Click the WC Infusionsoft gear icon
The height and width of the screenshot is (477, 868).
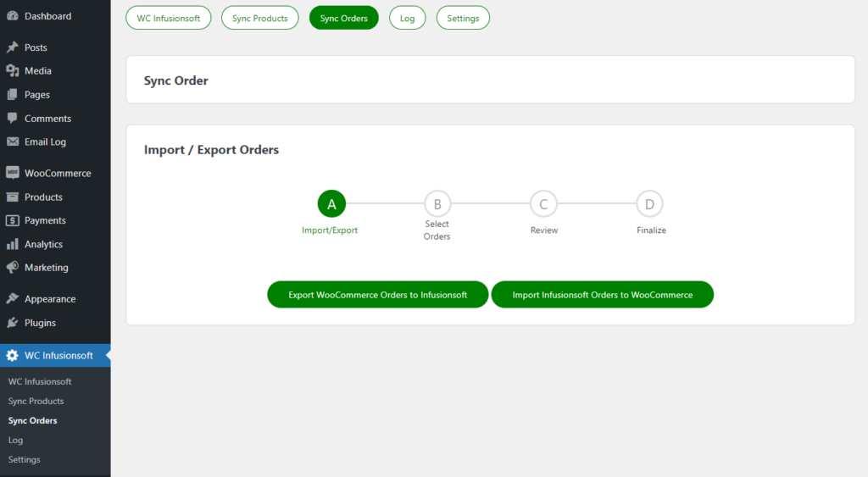[12, 355]
